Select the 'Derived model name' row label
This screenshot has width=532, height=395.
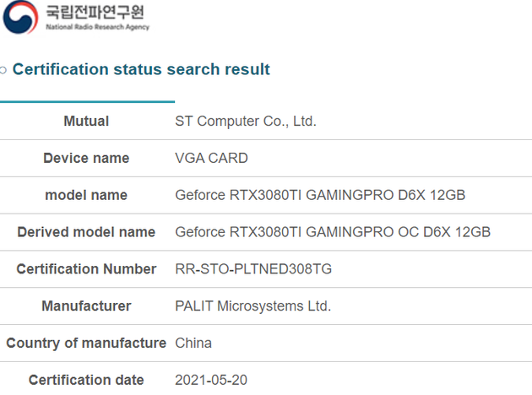86,232
